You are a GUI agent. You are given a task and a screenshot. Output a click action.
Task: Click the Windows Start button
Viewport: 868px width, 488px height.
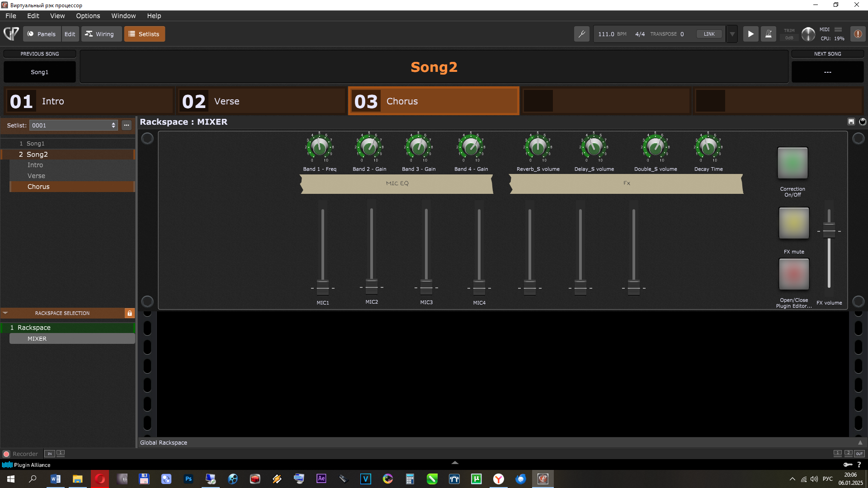click(11, 479)
